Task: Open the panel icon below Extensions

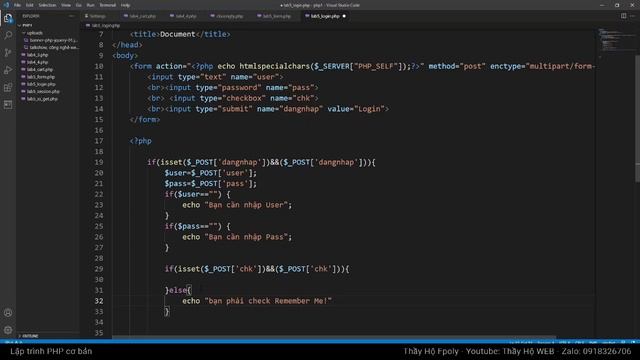Action: (8, 105)
